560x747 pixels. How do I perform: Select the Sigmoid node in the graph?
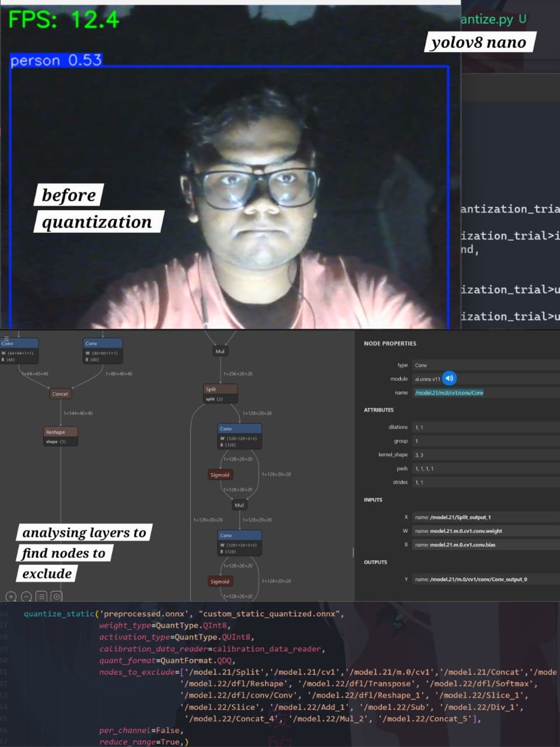point(220,474)
